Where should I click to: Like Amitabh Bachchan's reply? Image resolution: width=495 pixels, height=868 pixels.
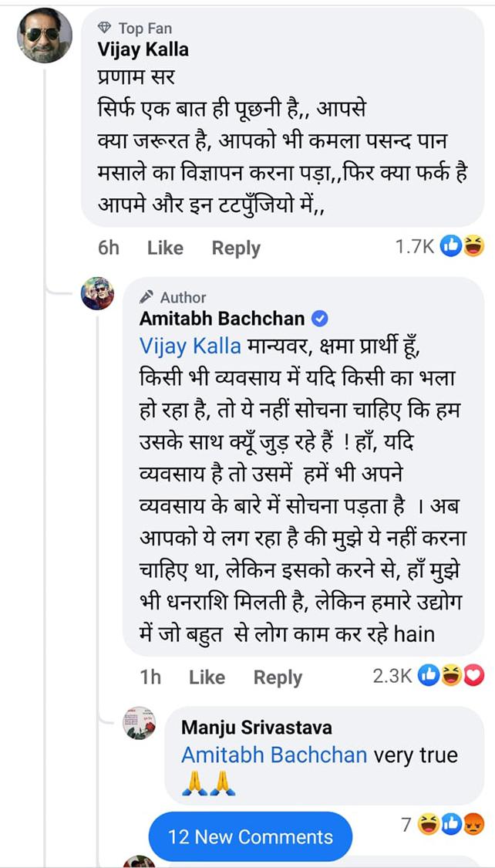click(x=207, y=677)
